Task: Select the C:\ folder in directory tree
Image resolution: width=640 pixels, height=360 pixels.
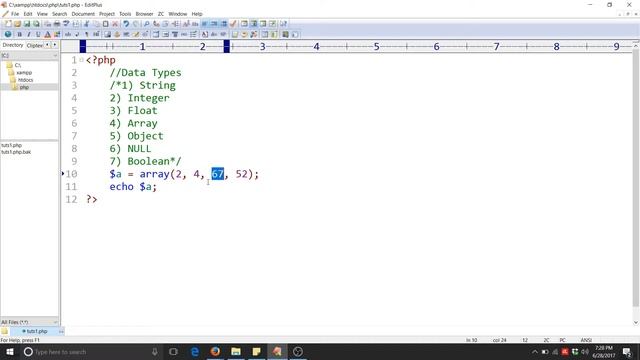Action: click(18, 65)
